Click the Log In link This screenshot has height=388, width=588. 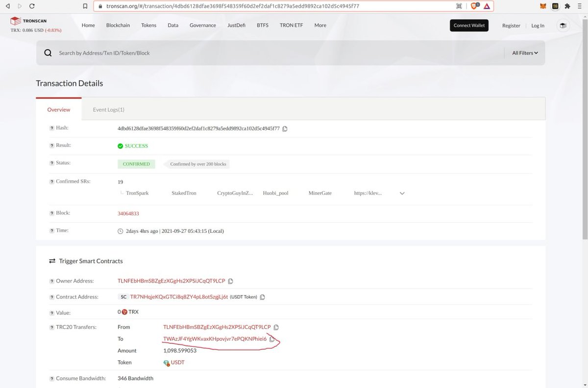pyautogui.click(x=538, y=25)
